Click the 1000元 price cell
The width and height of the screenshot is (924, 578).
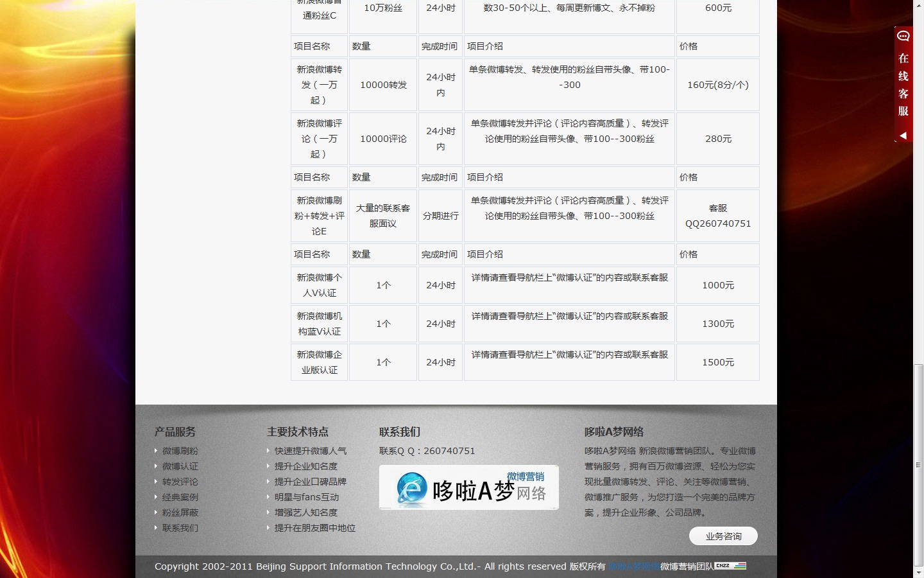click(718, 285)
